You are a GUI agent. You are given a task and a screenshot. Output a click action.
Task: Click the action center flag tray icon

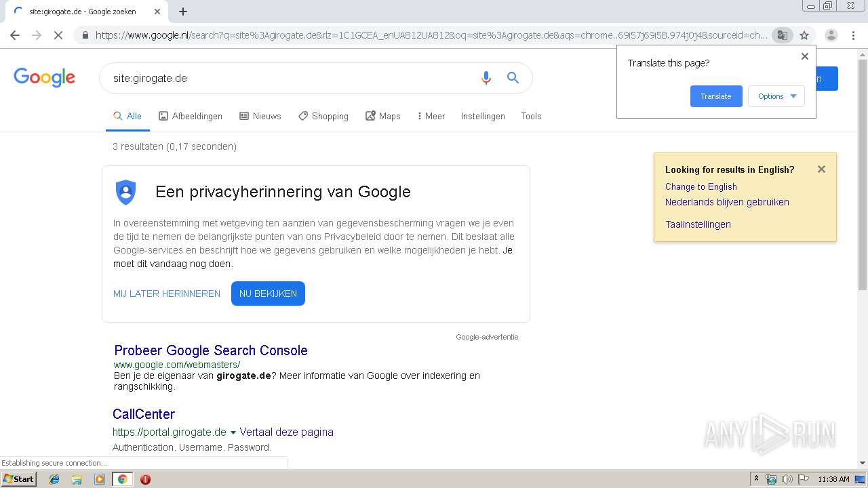[x=802, y=479]
